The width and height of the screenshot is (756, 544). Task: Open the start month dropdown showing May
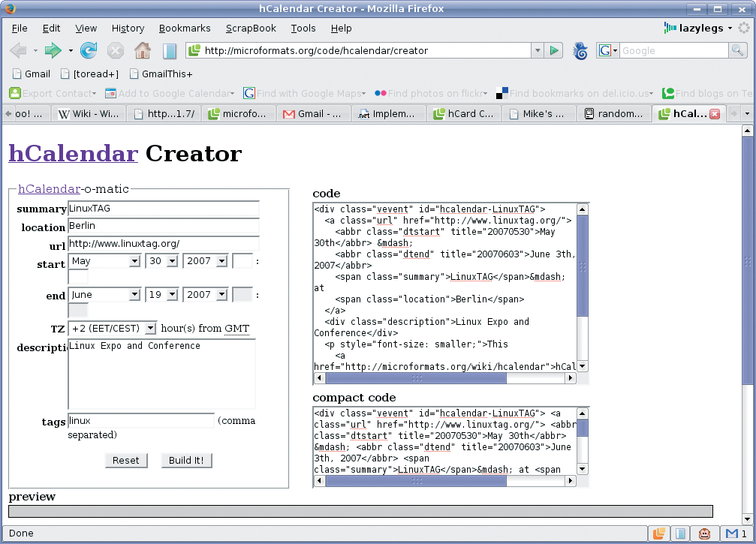pyautogui.click(x=104, y=261)
